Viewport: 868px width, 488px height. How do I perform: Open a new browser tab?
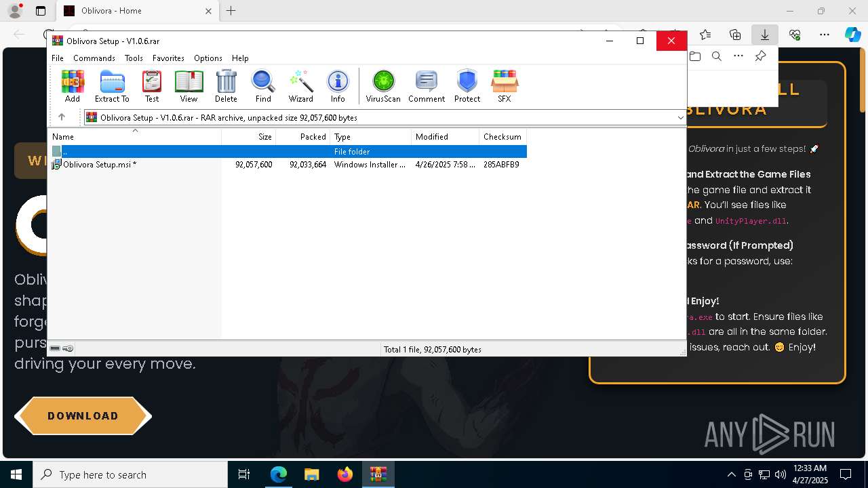pyautogui.click(x=231, y=11)
